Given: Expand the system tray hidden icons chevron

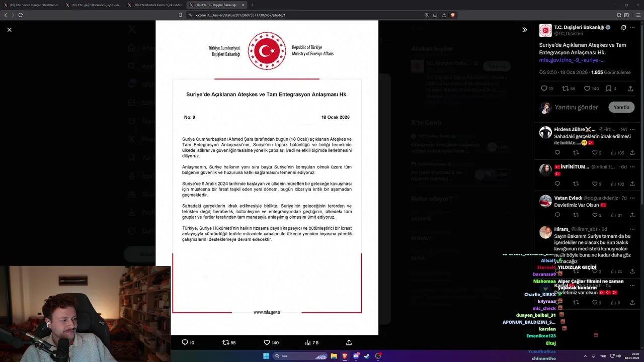Looking at the screenshot, I should click(x=585, y=356).
